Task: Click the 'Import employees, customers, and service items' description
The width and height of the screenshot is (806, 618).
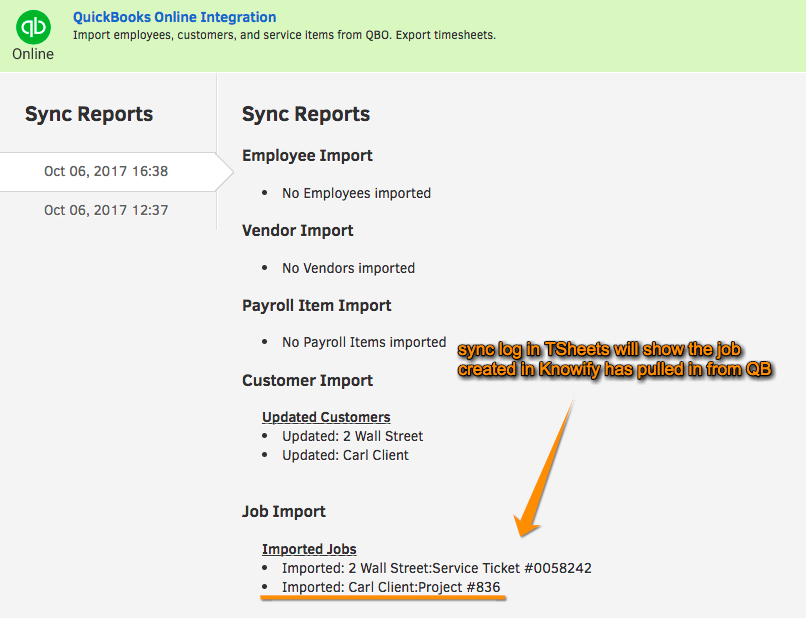Action: tap(284, 35)
